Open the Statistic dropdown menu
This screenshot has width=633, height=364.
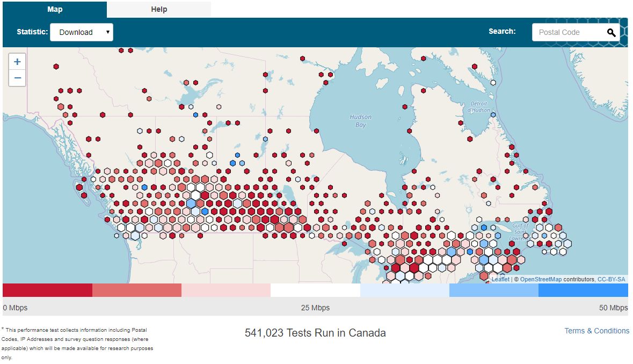coord(82,32)
